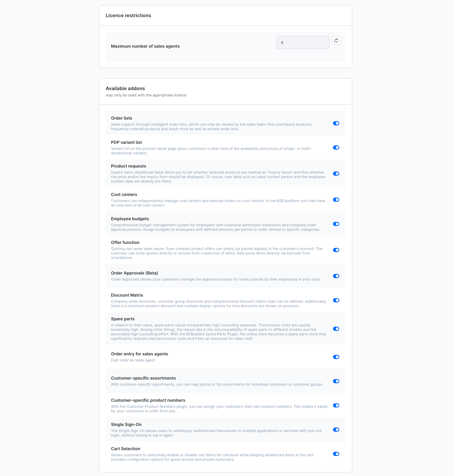Disable the Discount Matrix addon

click(336, 300)
